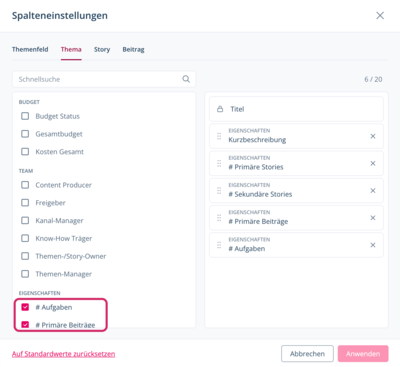Click the Abbrechen button
The width and height of the screenshot is (400, 367).
point(307,354)
